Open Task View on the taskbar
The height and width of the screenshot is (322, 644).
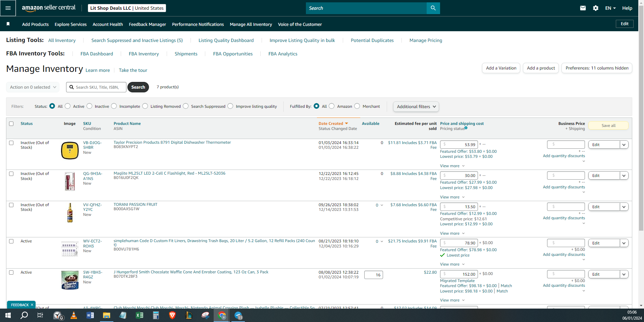tap(40, 315)
